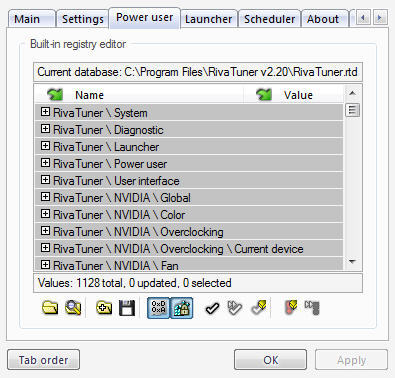Expand the RivaTuner \ Diagnostic node
The width and height of the screenshot is (395, 378).
click(45, 129)
